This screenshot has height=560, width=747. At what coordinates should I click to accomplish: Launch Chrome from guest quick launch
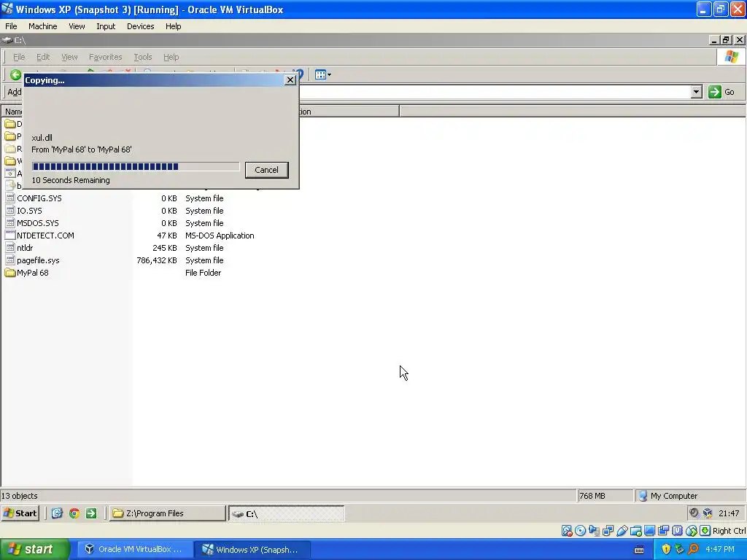(74, 513)
